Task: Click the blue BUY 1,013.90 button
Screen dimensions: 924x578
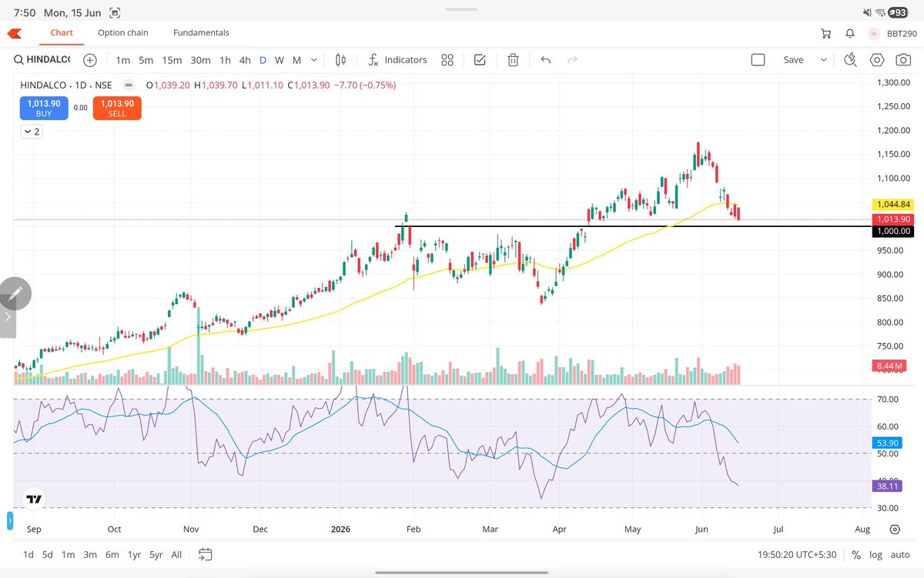Action: tap(43, 109)
